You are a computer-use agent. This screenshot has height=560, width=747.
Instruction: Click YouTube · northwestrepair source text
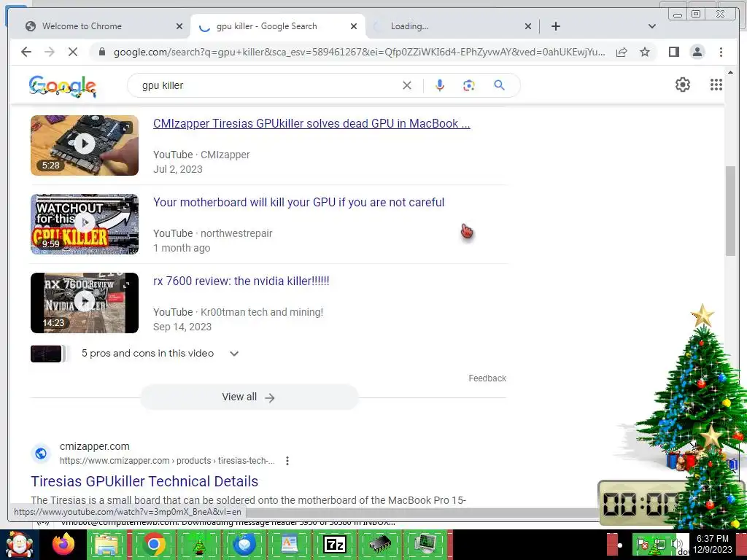tap(212, 233)
